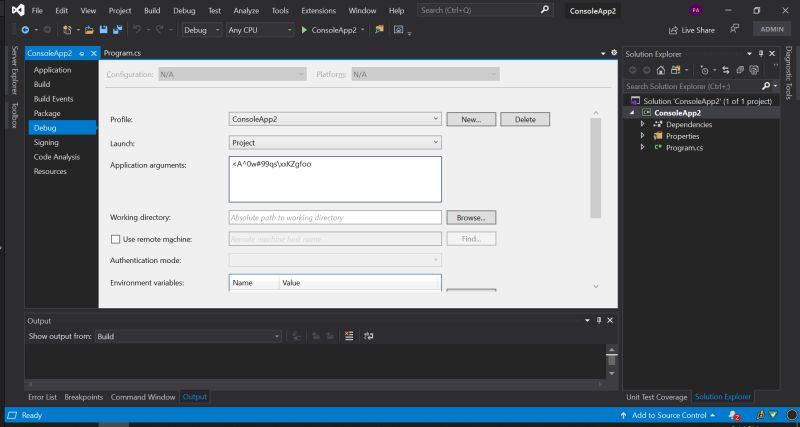Open the Extensions menu
This screenshot has height=427, width=800.
318,11
